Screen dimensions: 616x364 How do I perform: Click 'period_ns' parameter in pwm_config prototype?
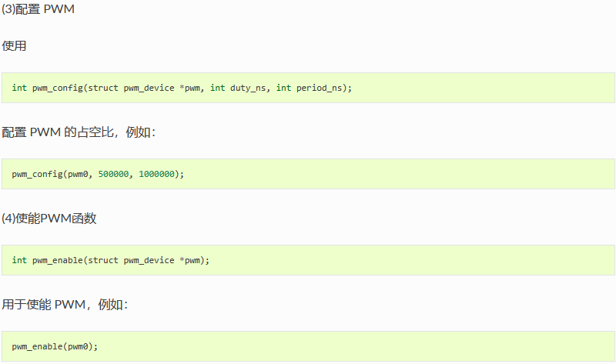(319, 88)
